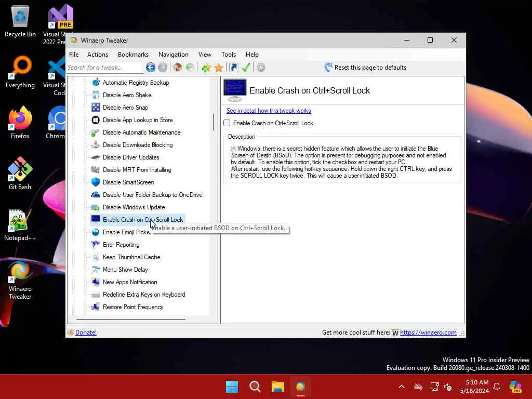The image size is (532, 399).
Task: Open Git Bash desktop shortcut
Action: (x=20, y=174)
